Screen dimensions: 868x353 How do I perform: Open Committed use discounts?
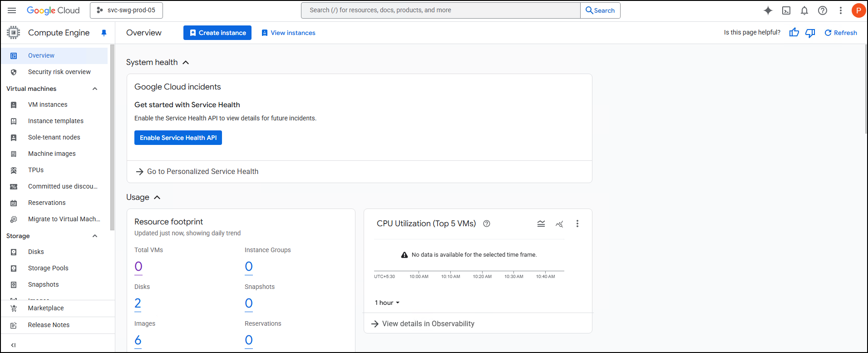(54, 186)
